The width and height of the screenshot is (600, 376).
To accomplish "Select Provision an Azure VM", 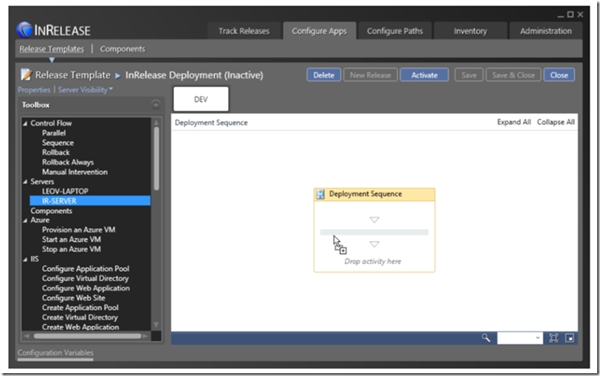I will 78,230.
